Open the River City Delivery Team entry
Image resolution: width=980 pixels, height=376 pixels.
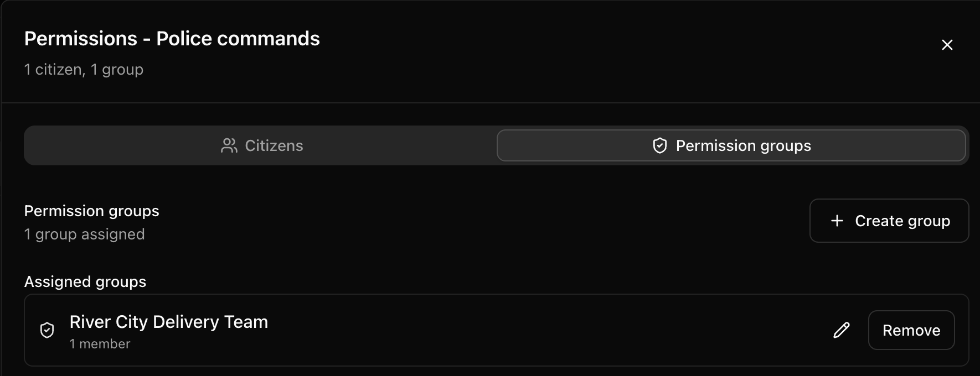pos(497,330)
